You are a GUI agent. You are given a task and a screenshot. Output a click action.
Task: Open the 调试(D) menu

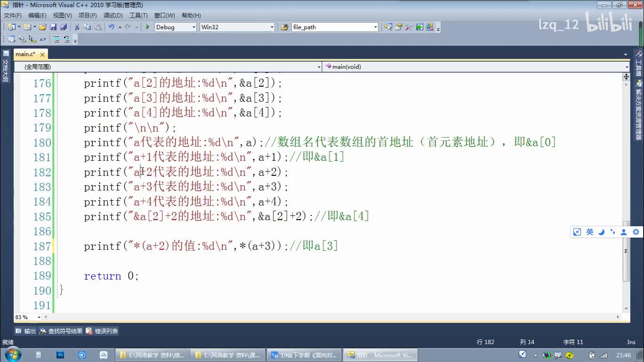pyautogui.click(x=113, y=16)
